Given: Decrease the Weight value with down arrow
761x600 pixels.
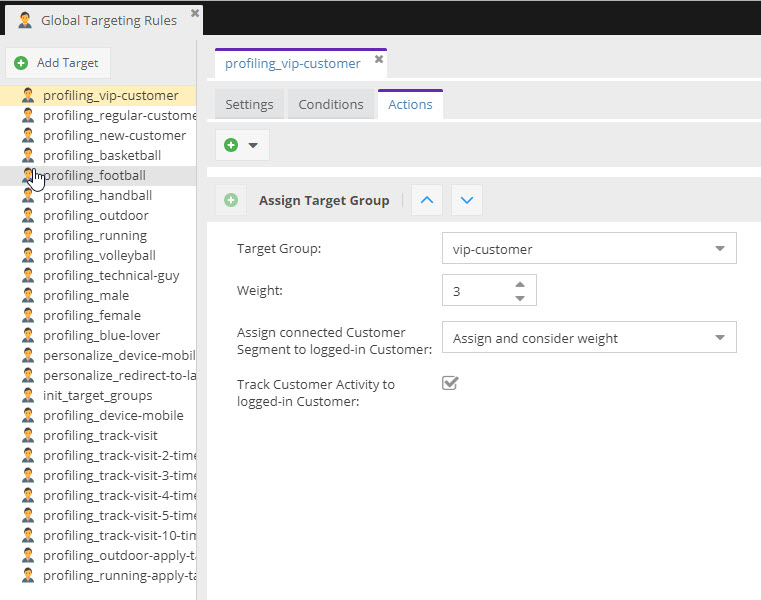Looking at the screenshot, I should click(x=520, y=297).
